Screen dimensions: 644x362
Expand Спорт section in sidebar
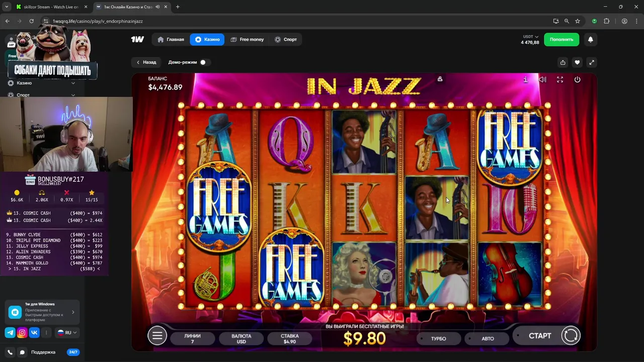tap(73, 95)
